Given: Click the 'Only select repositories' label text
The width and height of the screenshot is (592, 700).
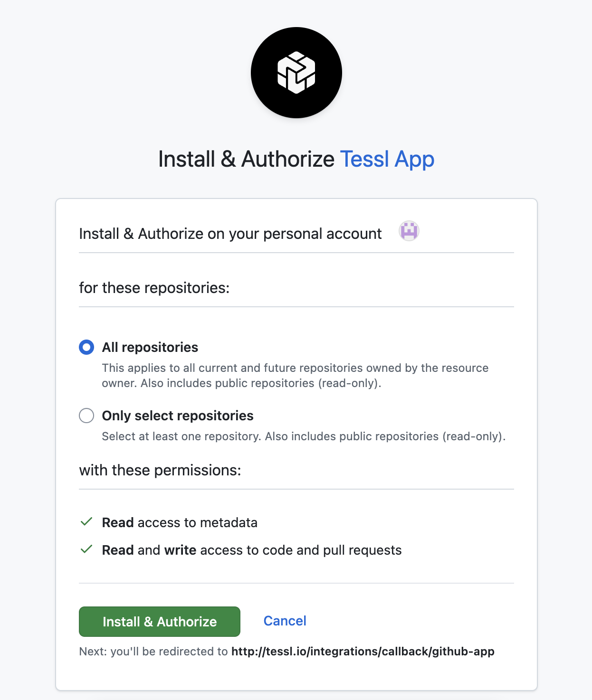Looking at the screenshot, I should [178, 416].
